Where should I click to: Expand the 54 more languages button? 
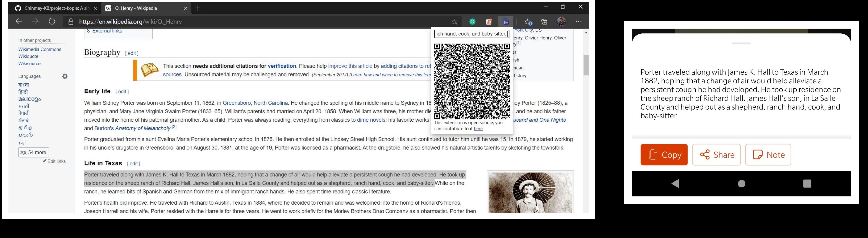point(33,152)
